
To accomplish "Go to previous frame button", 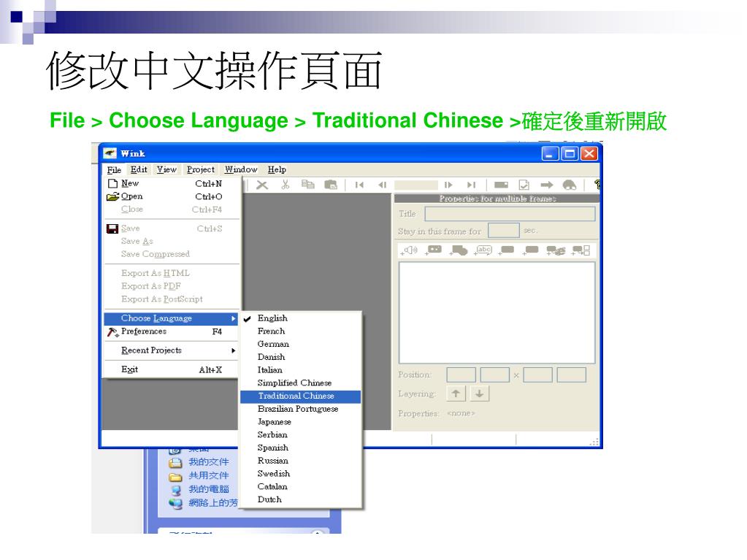I will pos(382,185).
